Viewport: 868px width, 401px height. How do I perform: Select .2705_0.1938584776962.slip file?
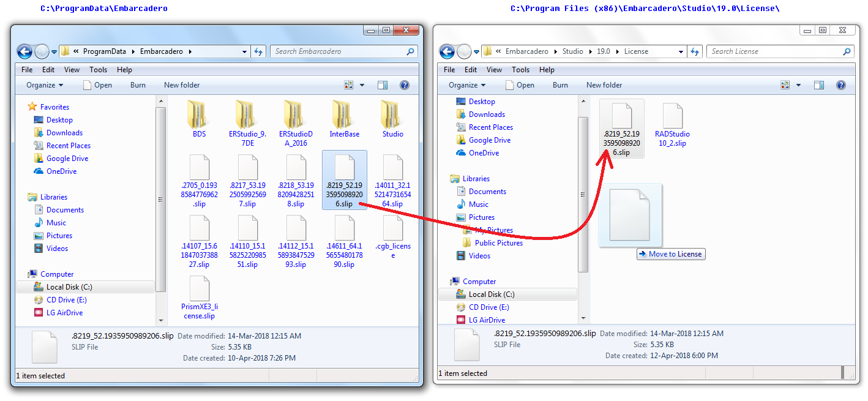(x=199, y=181)
